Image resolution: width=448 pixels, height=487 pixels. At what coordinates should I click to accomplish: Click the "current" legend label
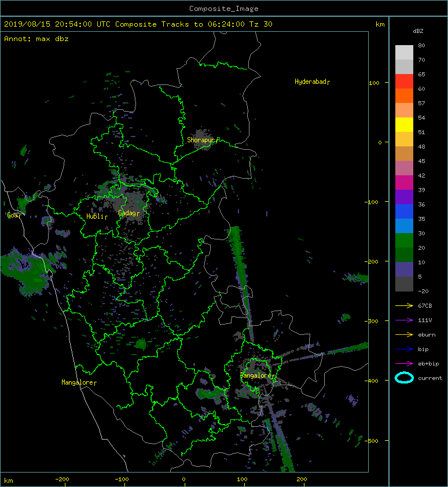coord(430,378)
